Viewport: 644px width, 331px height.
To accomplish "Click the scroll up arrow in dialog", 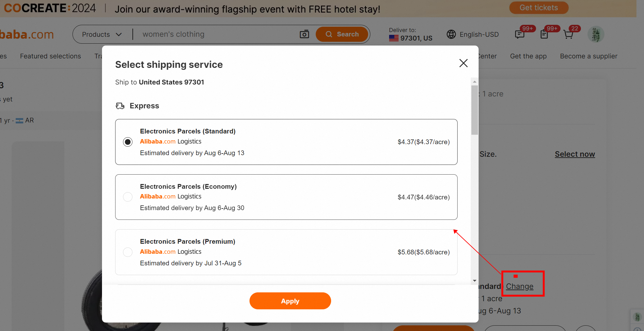I will pyautogui.click(x=475, y=82).
